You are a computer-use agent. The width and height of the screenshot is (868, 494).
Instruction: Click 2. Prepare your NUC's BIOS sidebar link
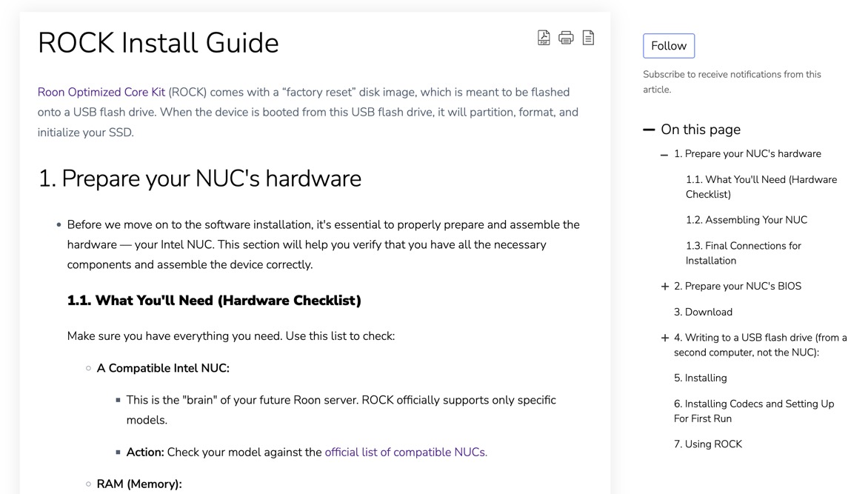738,286
